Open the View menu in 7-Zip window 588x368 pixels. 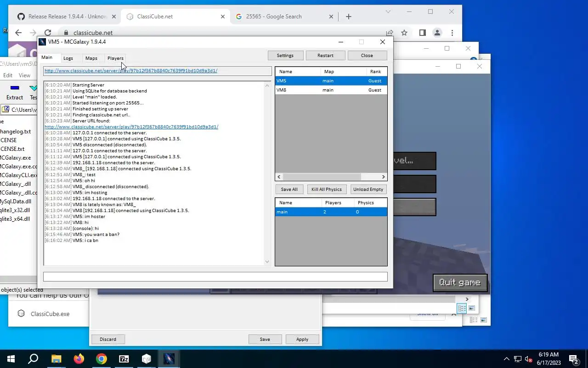[24, 75]
